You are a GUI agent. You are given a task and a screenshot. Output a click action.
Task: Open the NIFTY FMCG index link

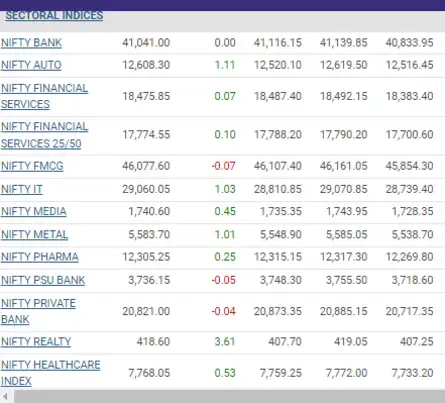click(32, 166)
